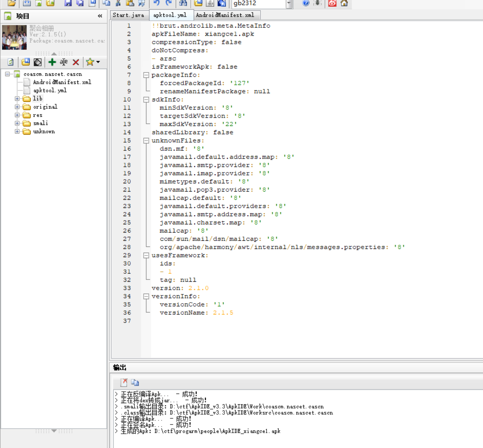Collapse the project panel with double-chevron
Image resolution: width=483 pixels, height=448 pixels.
click(x=100, y=16)
